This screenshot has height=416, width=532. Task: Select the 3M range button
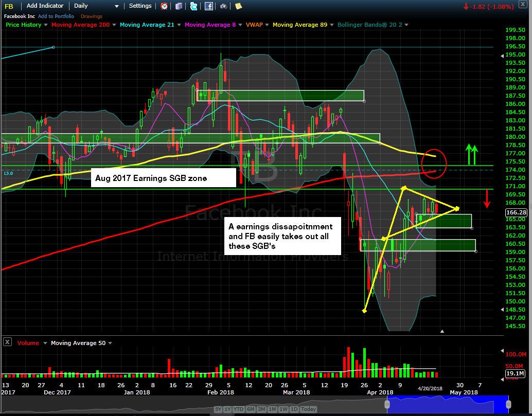pos(261,409)
